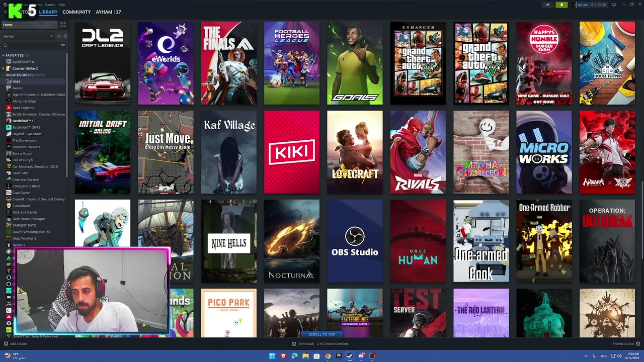The image size is (644, 362).
Task: Open the green notifications bell
Action: pyautogui.click(x=561, y=5)
